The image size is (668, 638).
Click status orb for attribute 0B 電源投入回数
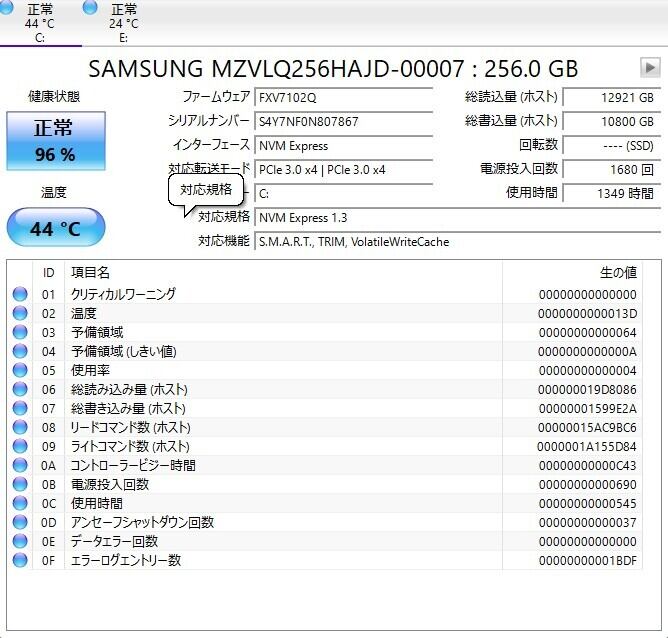tap(20, 484)
